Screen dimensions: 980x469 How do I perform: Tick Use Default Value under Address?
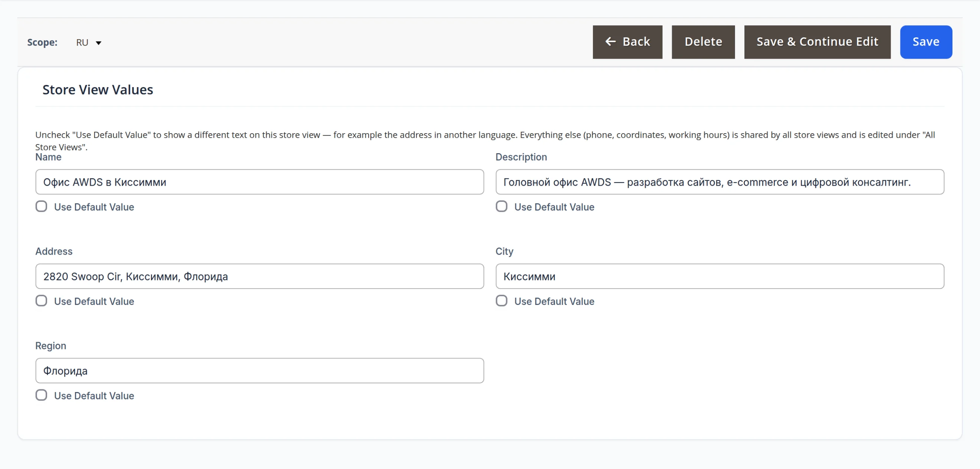[x=41, y=301]
